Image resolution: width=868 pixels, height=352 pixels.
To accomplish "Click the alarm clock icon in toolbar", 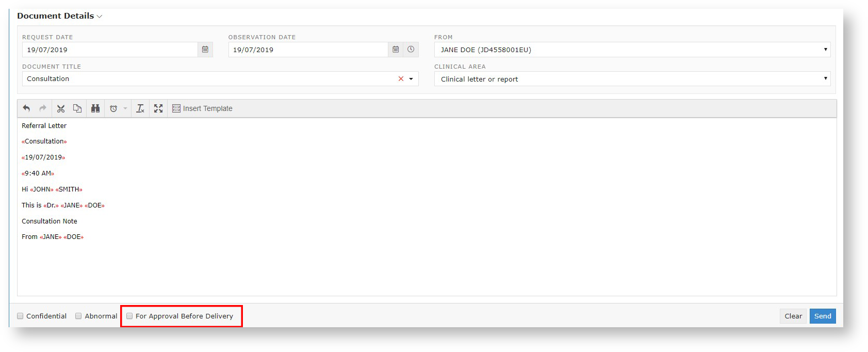I will coord(113,108).
